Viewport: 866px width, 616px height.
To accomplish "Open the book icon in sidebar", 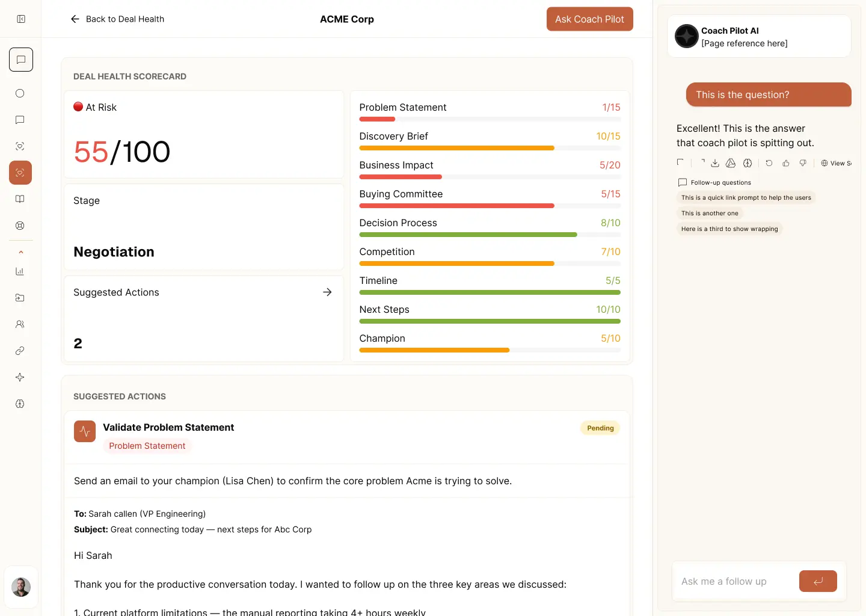I will click(x=20, y=199).
